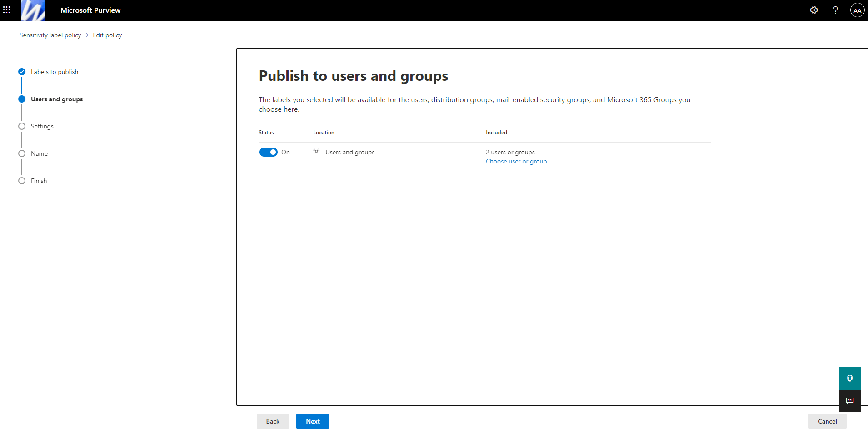Click the teal headset support icon
Viewport: 868px width, 434px height.
point(850,378)
